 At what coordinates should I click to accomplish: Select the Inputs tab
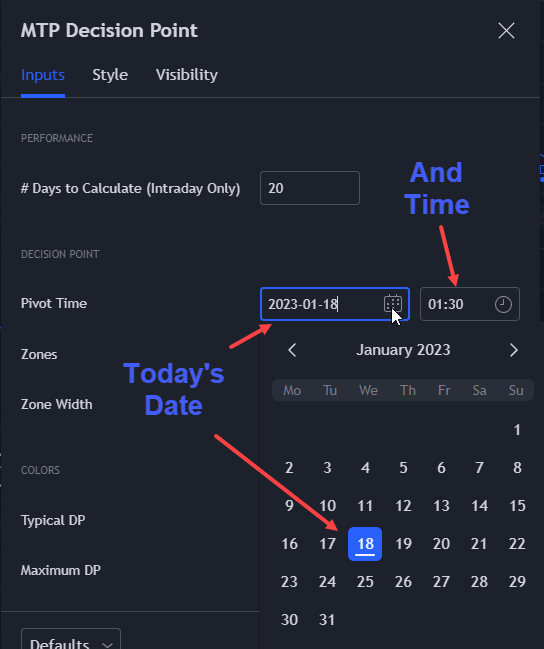pyautogui.click(x=43, y=75)
